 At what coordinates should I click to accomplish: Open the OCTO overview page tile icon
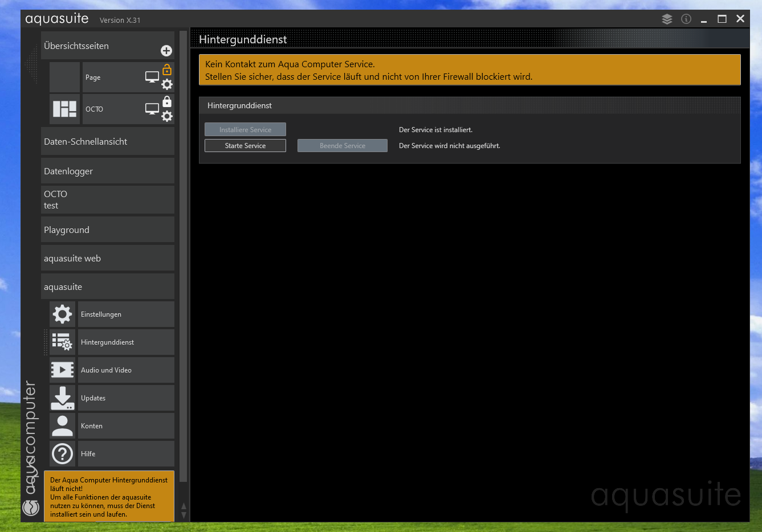(x=64, y=109)
